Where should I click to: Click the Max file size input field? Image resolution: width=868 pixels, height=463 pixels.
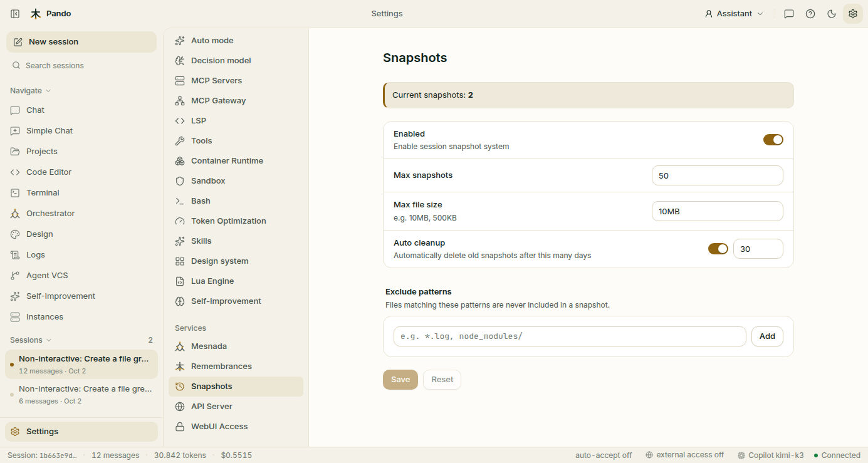pyautogui.click(x=718, y=211)
